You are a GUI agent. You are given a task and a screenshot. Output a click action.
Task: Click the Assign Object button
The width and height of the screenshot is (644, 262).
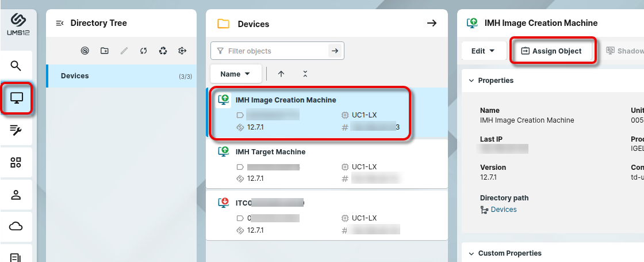551,51
